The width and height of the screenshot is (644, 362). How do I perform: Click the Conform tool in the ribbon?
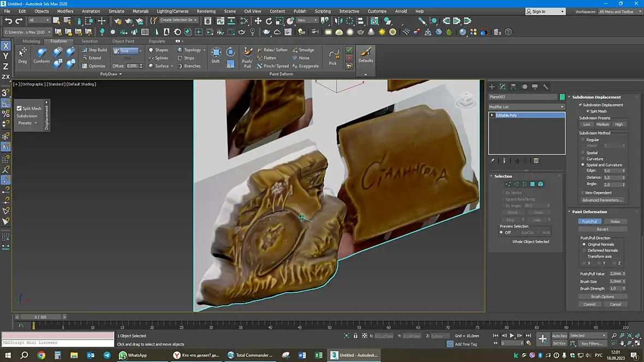[x=41, y=55]
